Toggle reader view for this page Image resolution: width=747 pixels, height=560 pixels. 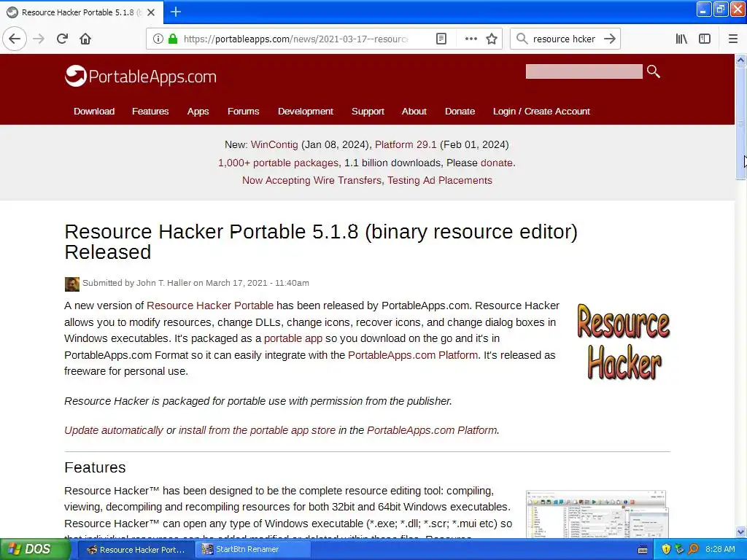[x=441, y=39]
